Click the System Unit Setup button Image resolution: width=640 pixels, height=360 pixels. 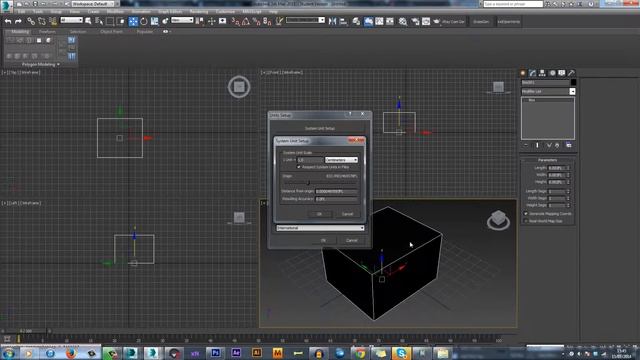pos(320,128)
